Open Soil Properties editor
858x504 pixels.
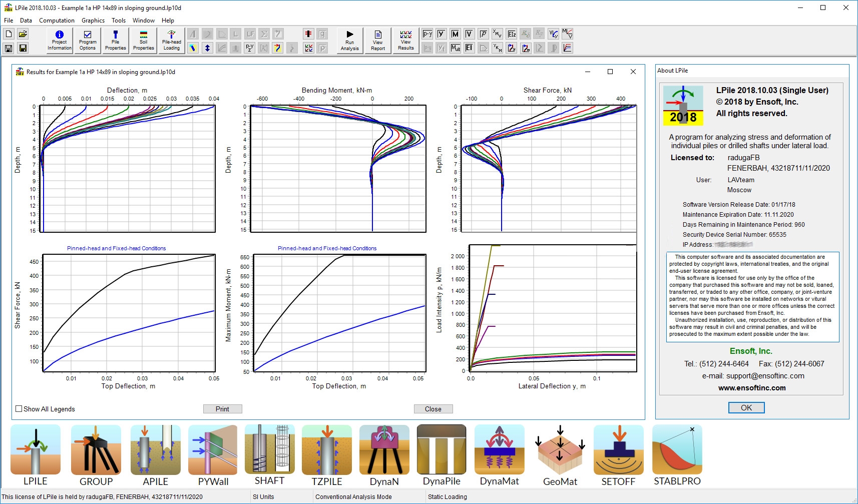click(144, 40)
